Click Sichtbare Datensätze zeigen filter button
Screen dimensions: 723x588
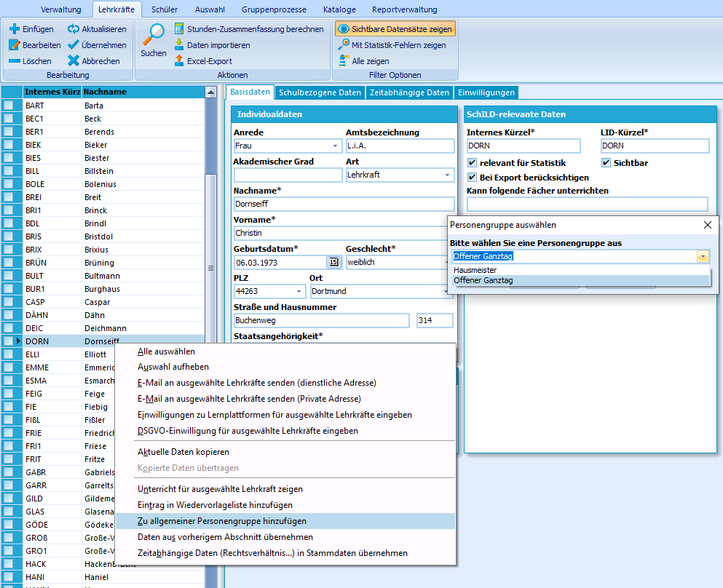point(395,29)
